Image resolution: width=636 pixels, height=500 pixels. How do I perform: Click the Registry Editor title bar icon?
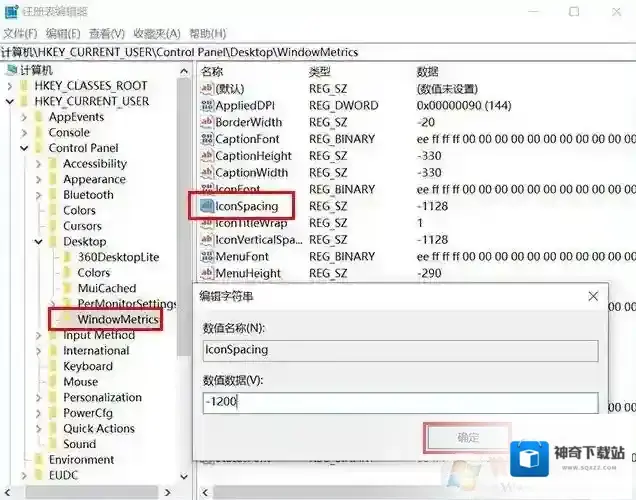11,12
